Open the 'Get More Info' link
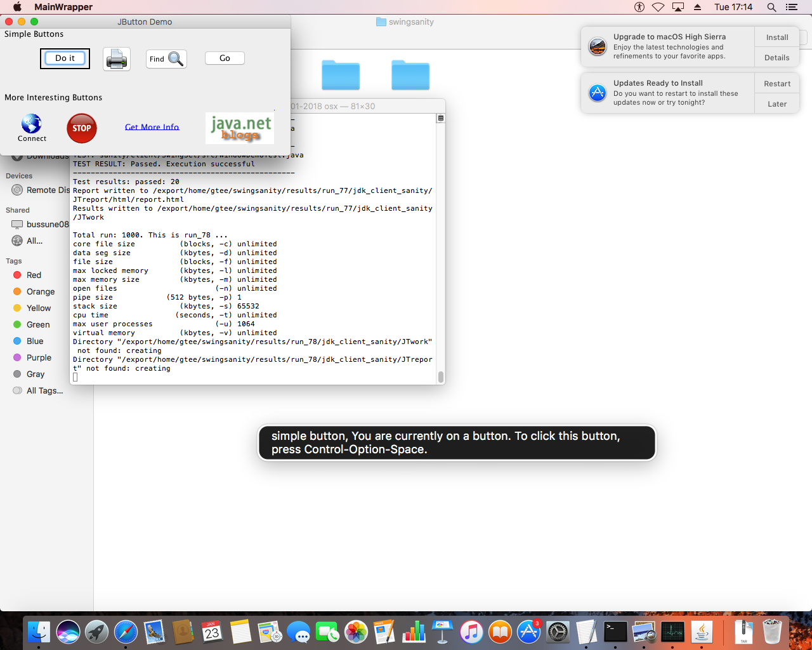The height and width of the screenshot is (650, 812). [152, 127]
